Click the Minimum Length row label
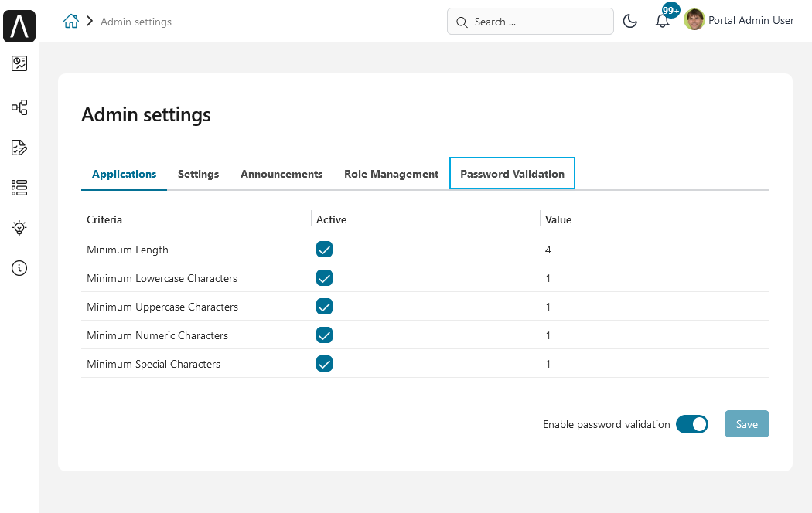The image size is (812, 513). (128, 250)
